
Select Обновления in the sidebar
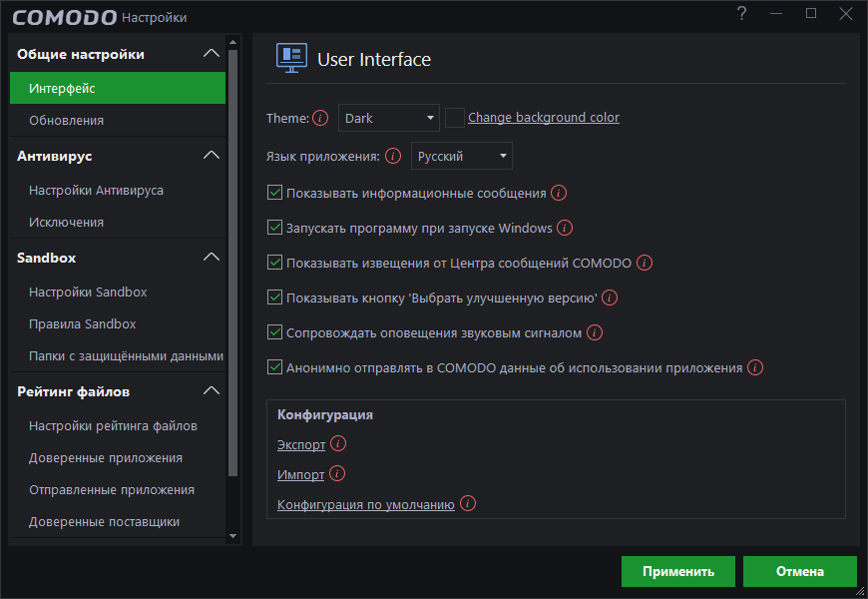pos(67,121)
